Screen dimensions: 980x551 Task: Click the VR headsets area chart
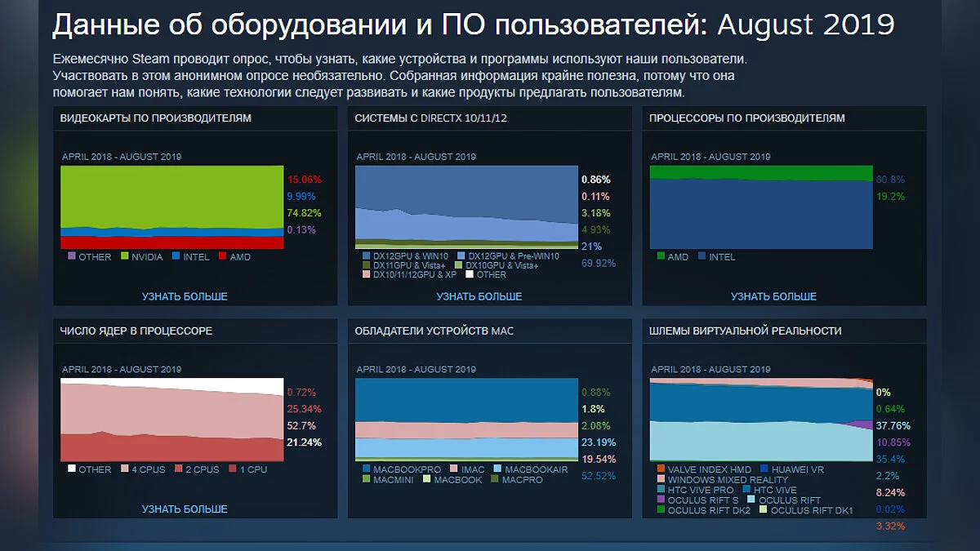[761, 420]
